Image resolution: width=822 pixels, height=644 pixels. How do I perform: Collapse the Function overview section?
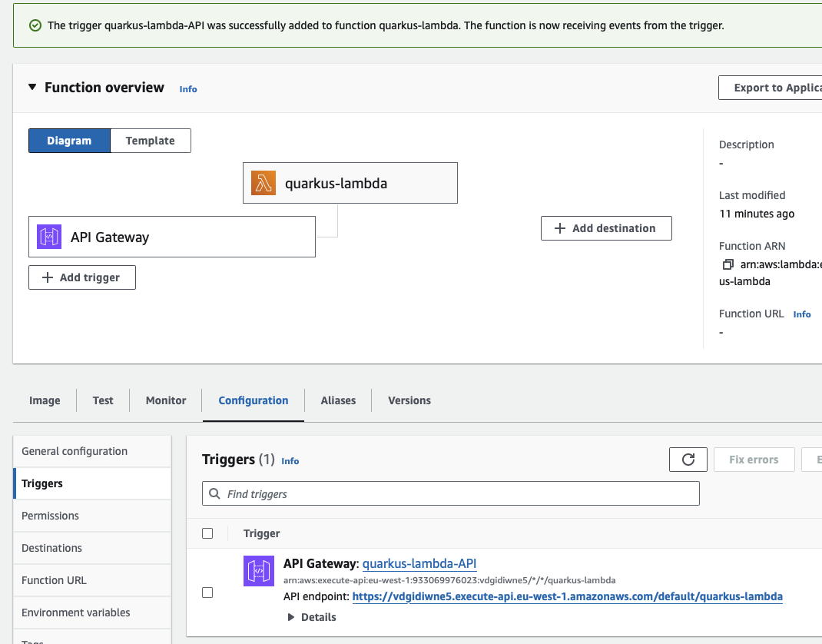pyautogui.click(x=32, y=88)
